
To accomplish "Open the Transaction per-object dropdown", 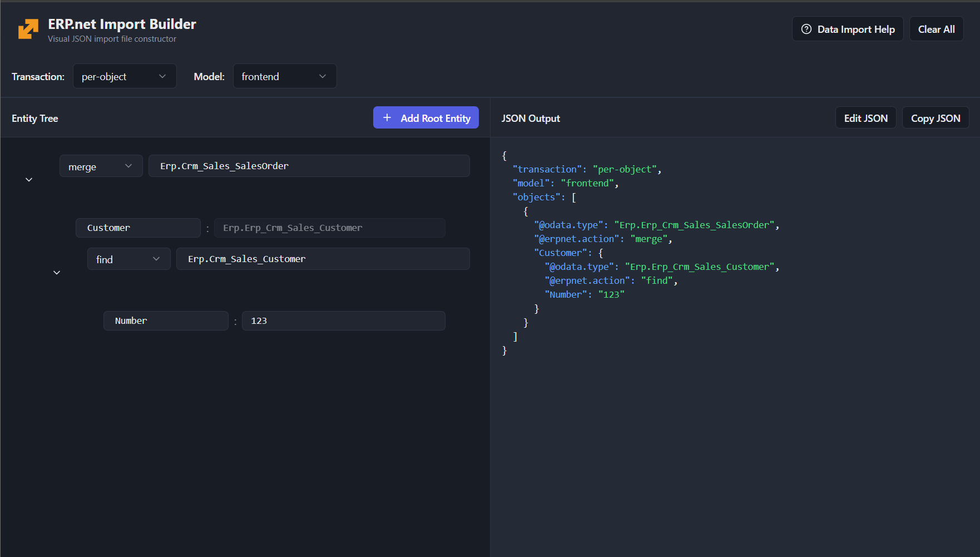I will click(x=125, y=76).
